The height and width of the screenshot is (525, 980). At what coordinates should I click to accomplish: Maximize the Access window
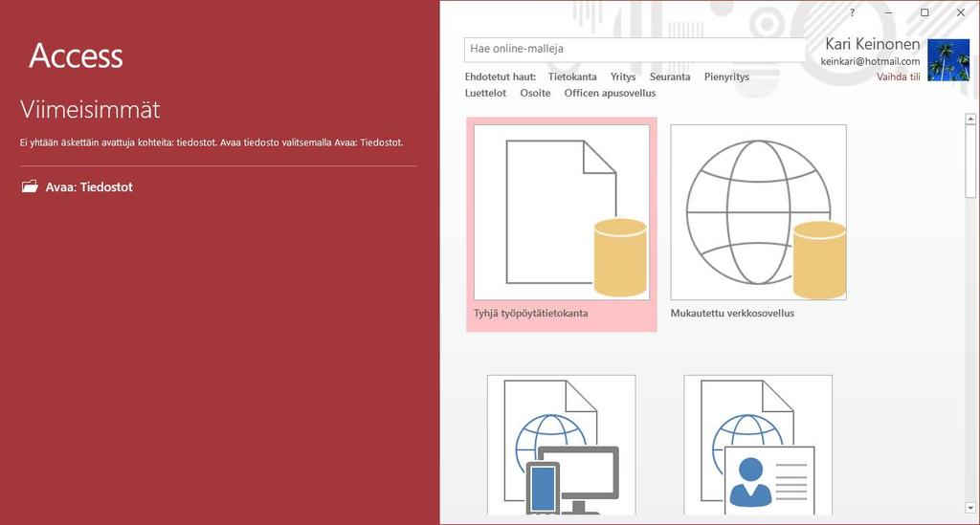click(x=924, y=12)
